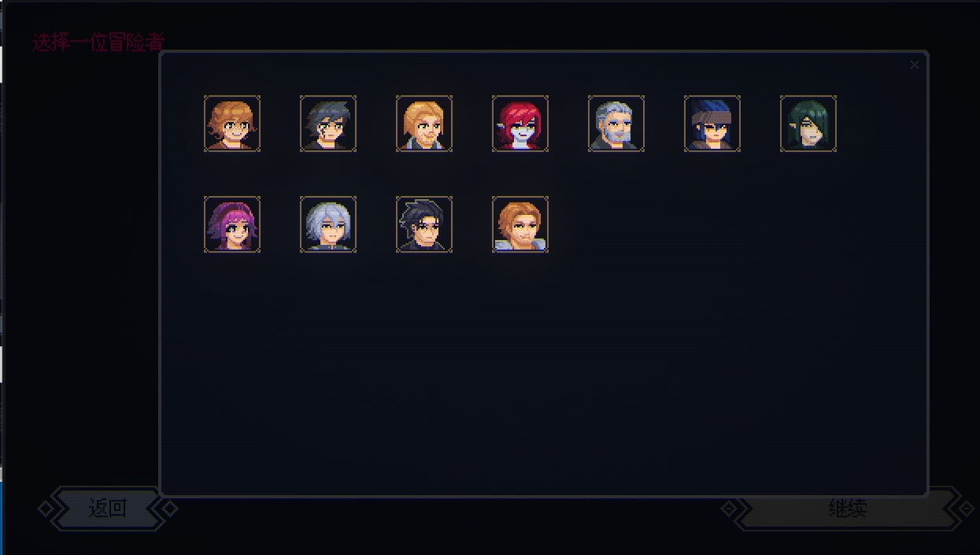This screenshot has height=555, width=980.
Task: Select the curly brown-haired smiling adventurer portrait
Action: [x=232, y=124]
